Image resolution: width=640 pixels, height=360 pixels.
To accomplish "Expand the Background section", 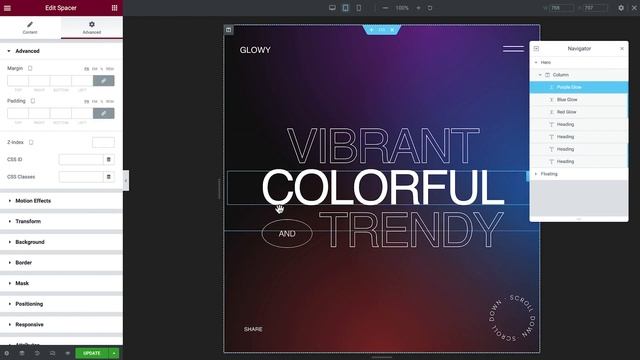I will 61,242.
